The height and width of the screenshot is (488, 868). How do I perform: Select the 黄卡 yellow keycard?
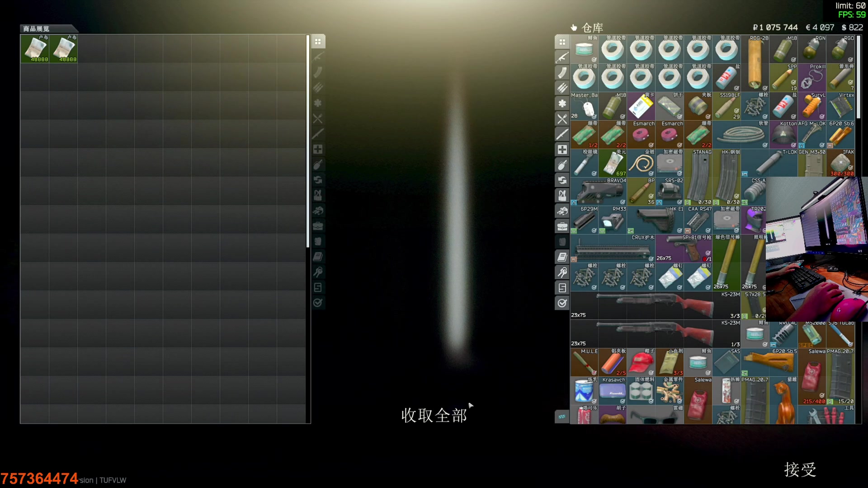pyautogui.click(x=641, y=106)
